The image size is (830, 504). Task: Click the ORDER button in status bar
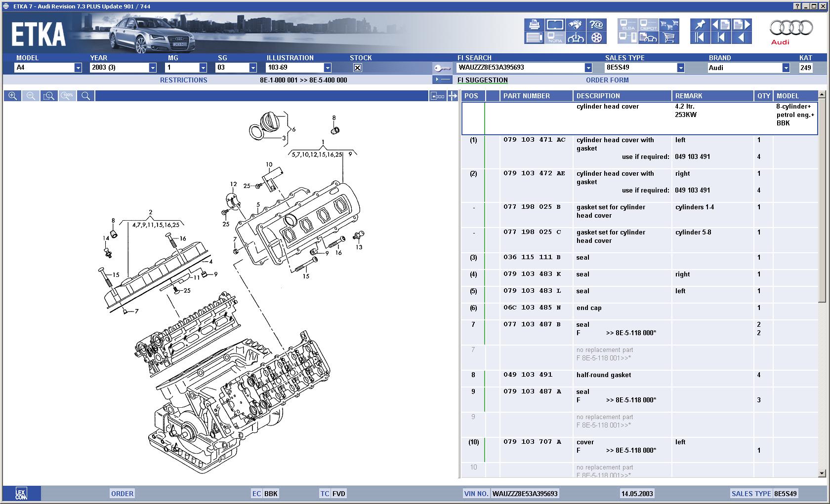point(122,494)
